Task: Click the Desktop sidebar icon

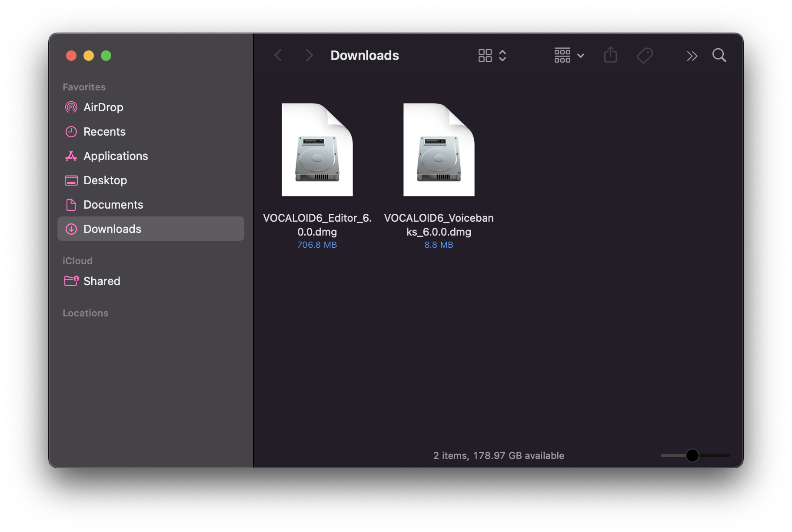Action: 71,180
